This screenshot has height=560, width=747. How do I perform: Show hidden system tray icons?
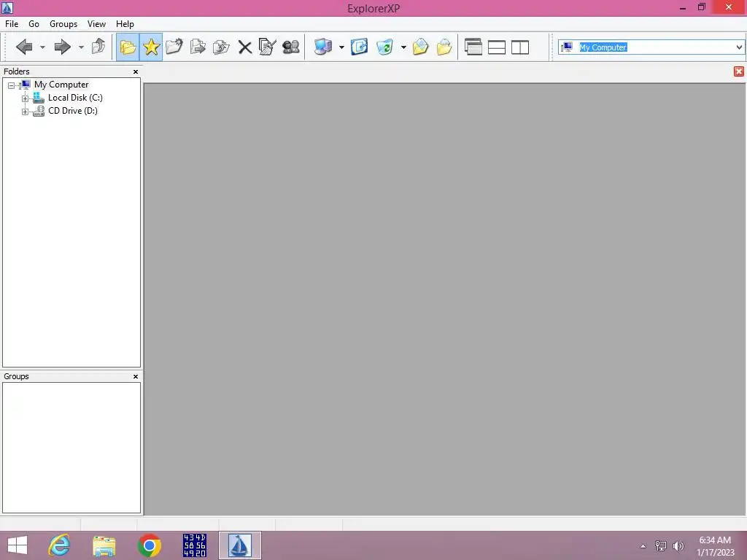coord(643,546)
